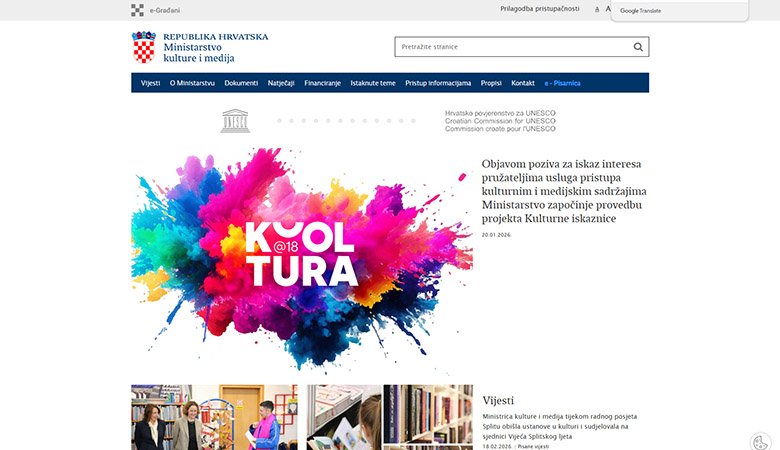The width and height of the screenshot is (780, 450).
Task: Open Pristup informacijama section
Action: pyautogui.click(x=438, y=83)
